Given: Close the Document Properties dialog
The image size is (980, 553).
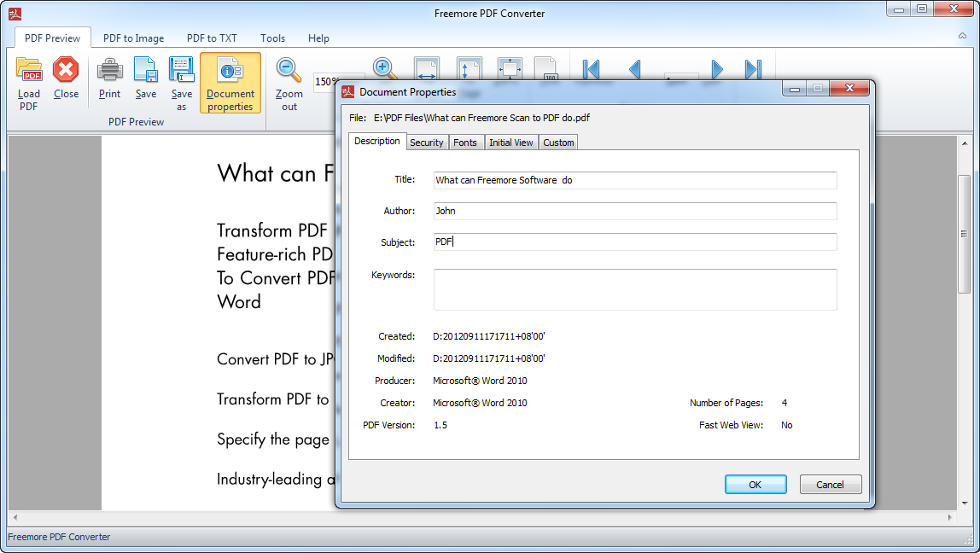Looking at the screenshot, I should tap(849, 89).
